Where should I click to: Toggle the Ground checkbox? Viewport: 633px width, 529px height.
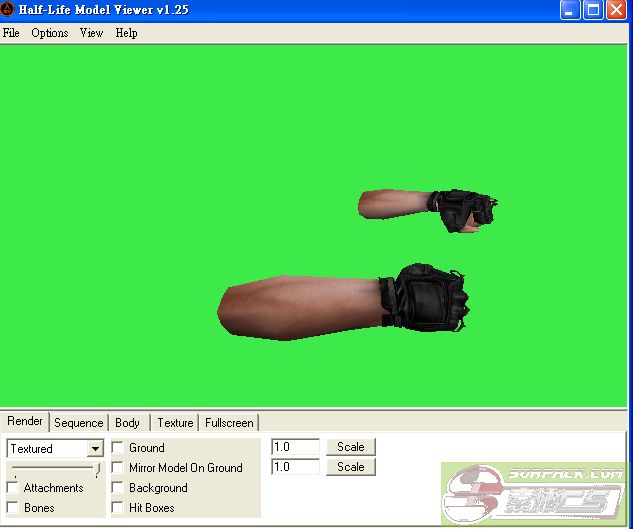pos(117,447)
